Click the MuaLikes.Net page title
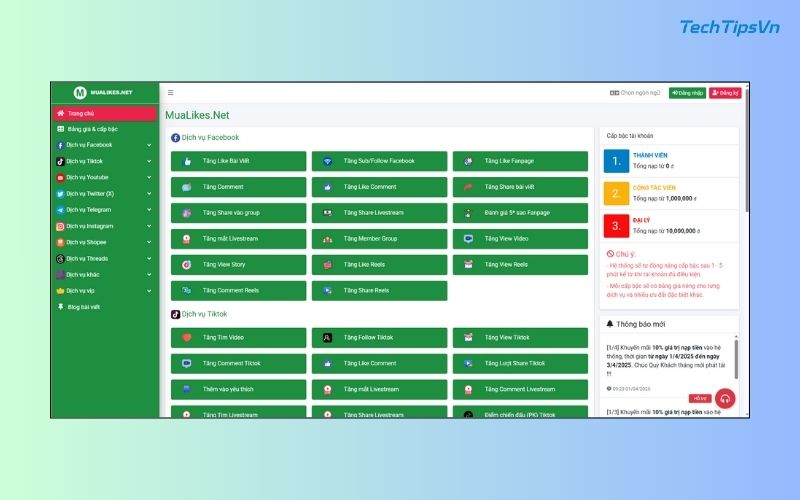Screen dimensions: 800x500 (x=197, y=115)
